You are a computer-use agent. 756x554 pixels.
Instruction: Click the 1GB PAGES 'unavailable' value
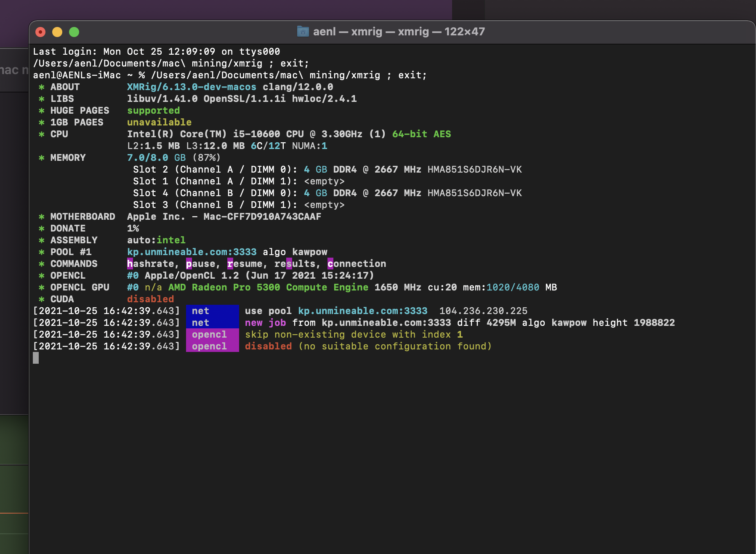point(160,123)
